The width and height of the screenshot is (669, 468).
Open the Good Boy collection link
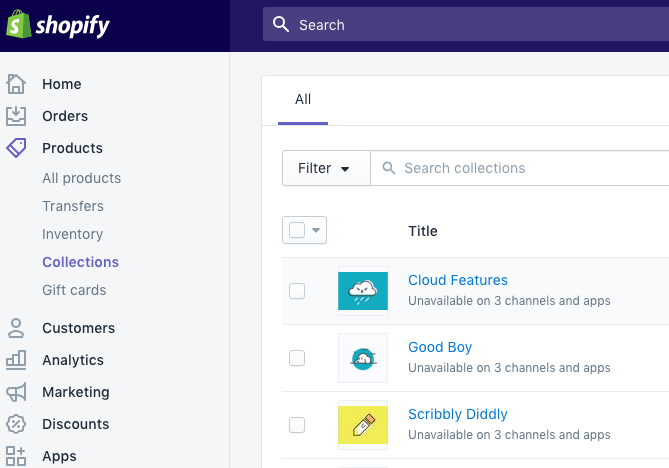440,347
